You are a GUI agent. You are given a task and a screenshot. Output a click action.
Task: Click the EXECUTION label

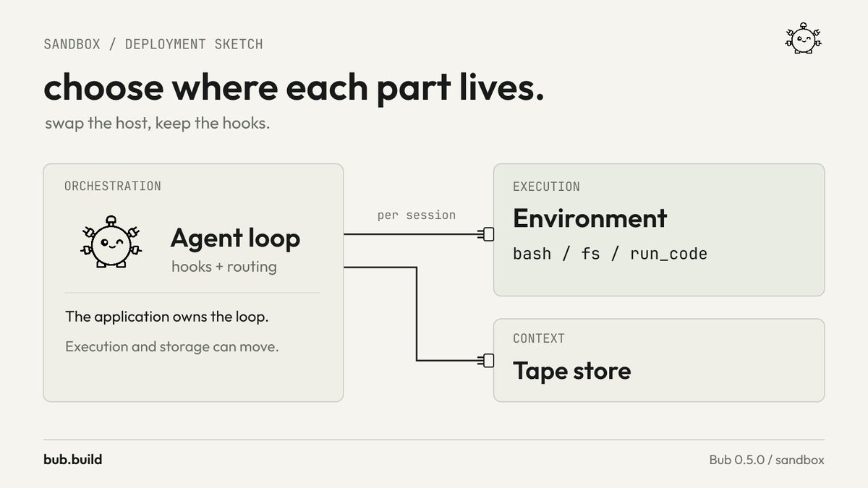546,187
